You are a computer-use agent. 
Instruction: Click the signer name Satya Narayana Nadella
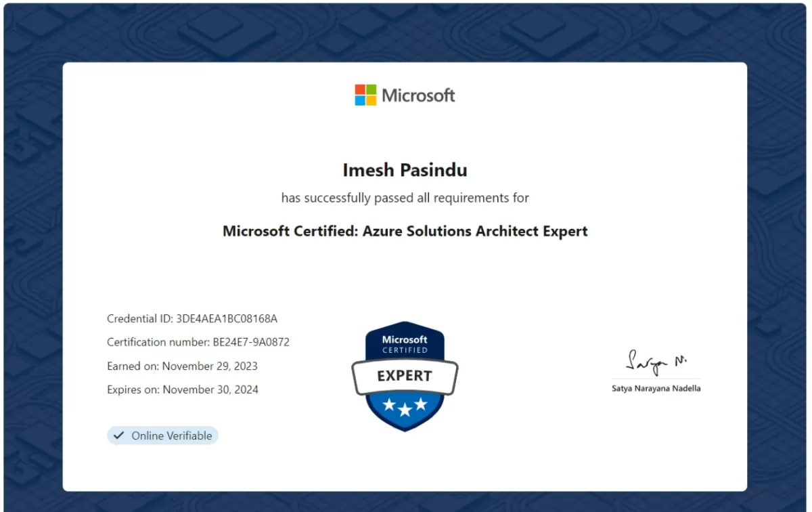(x=656, y=389)
